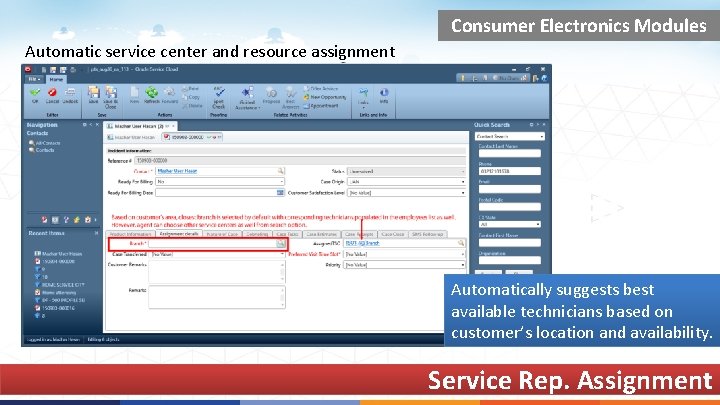Screen dimensions: 720x405
Task: Click the Cancel ribbon button
Action: [x=52, y=96]
